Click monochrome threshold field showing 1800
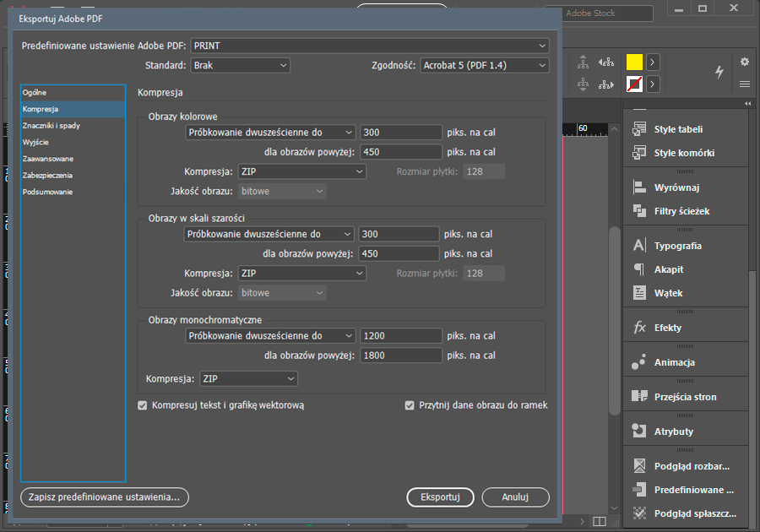760x532 pixels. tap(401, 356)
